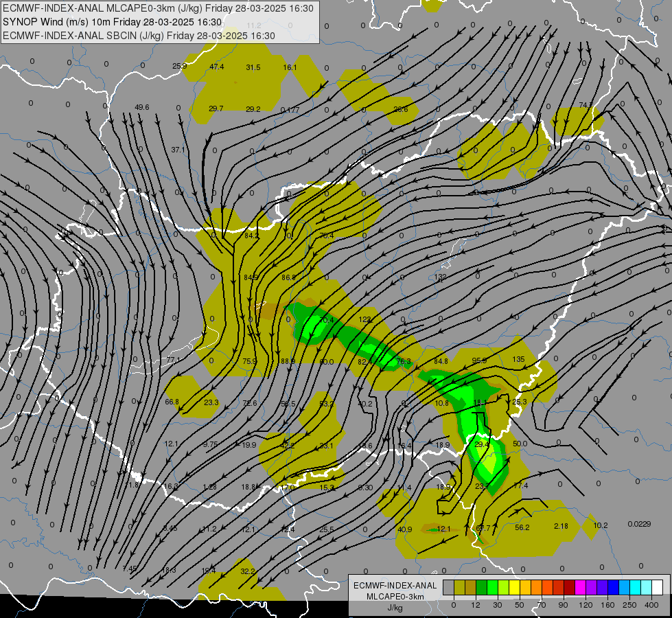This screenshot has height=618, width=672.
Task: Select the dark green legend swatch
Action: [481, 587]
